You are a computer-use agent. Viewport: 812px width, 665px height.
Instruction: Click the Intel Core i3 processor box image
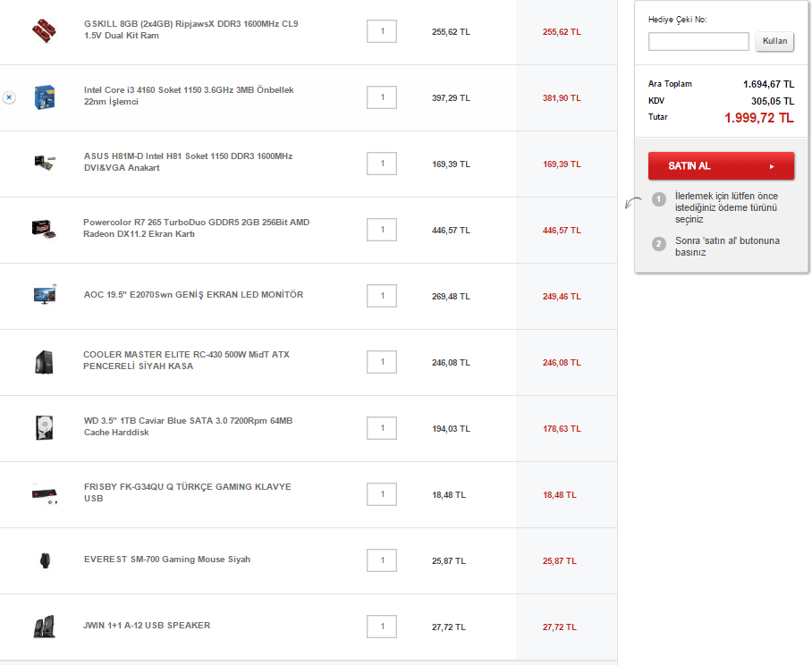click(43, 97)
